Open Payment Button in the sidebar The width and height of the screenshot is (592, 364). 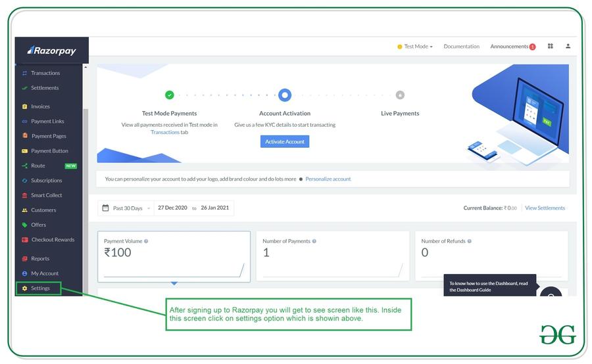(49, 151)
